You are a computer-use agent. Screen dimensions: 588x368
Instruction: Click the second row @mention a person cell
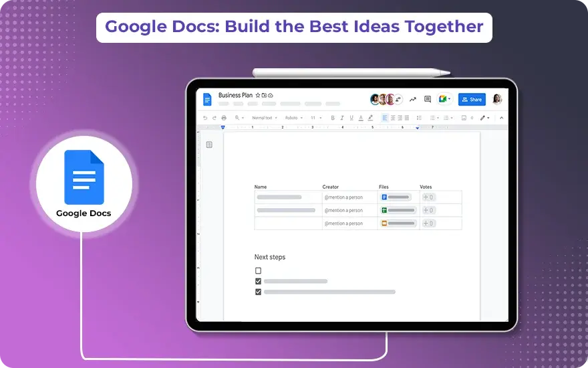[x=350, y=210]
